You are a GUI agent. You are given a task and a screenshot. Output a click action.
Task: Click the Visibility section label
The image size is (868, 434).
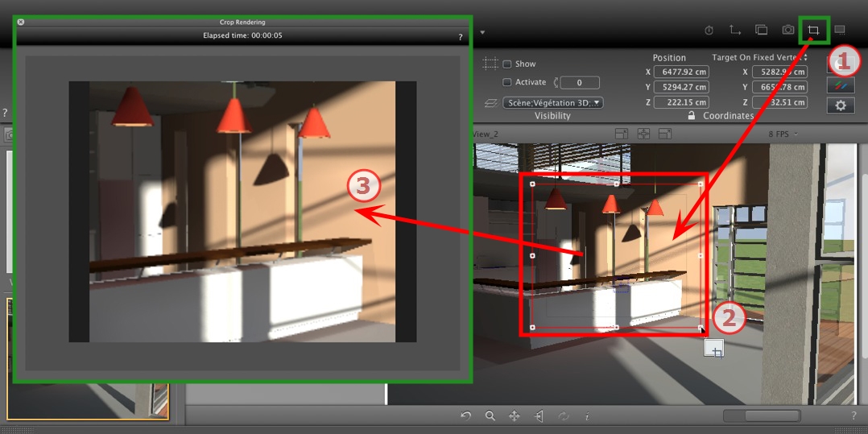552,116
